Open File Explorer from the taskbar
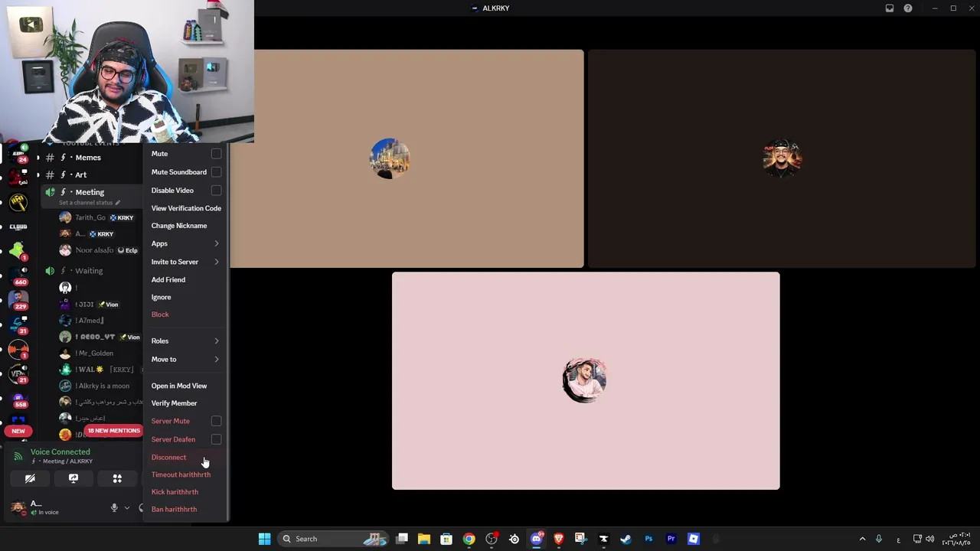 tap(423, 539)
